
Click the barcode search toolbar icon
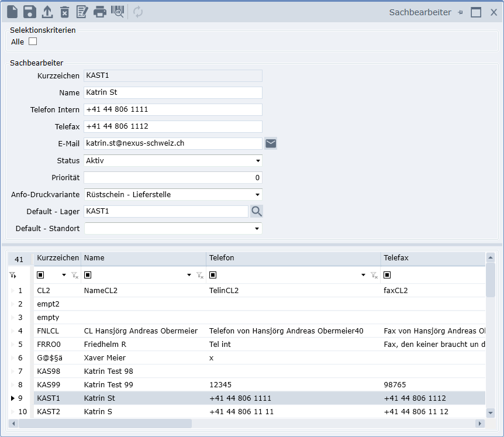coord(118,11)
